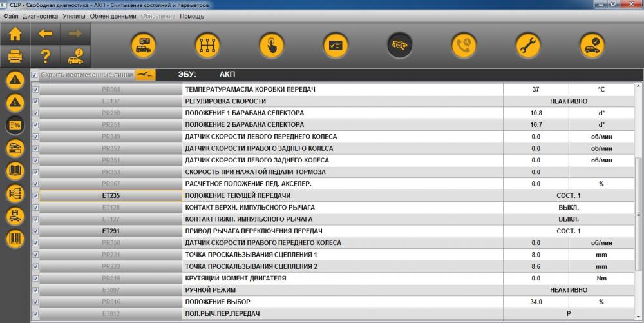
Task: Select the ET097 parameter code cell
Action: point(111,290)
